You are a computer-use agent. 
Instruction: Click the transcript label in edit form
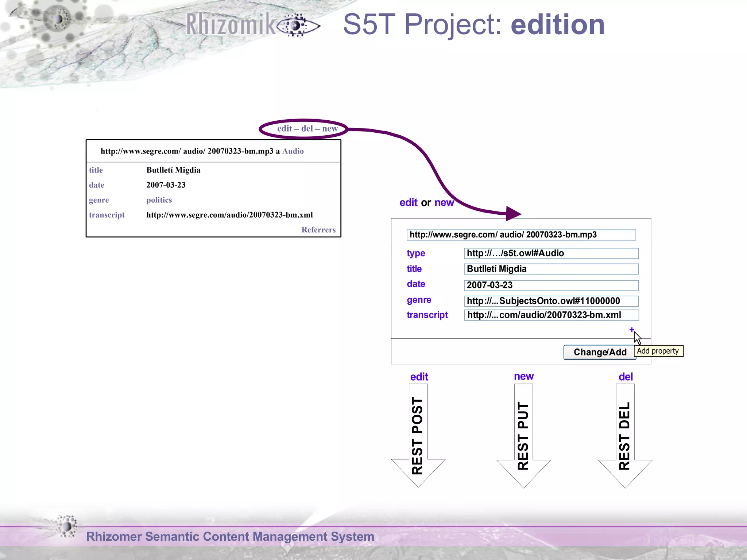point(427,315)
